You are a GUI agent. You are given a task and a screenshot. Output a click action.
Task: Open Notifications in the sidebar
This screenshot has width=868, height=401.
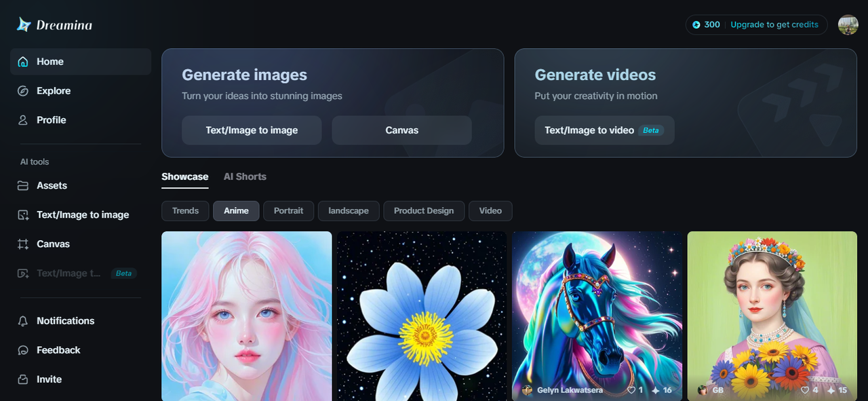[x=81, y=321]
